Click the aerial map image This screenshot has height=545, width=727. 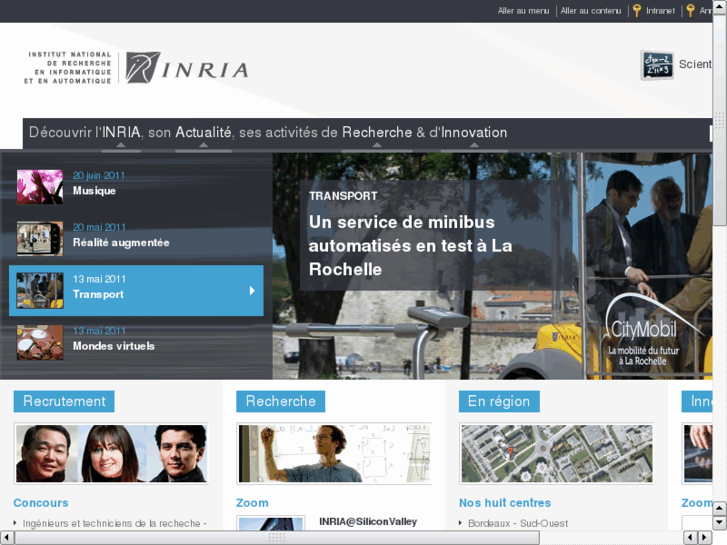[556, 454]
